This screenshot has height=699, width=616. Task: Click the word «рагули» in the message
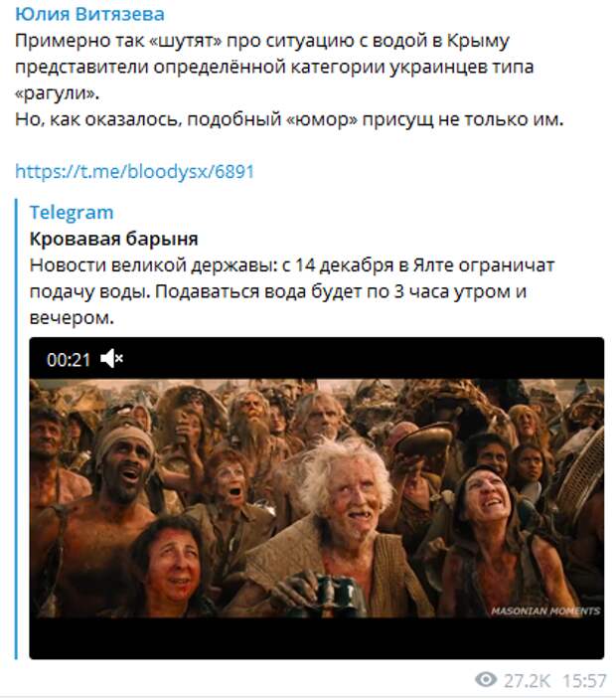coord(57,93)
